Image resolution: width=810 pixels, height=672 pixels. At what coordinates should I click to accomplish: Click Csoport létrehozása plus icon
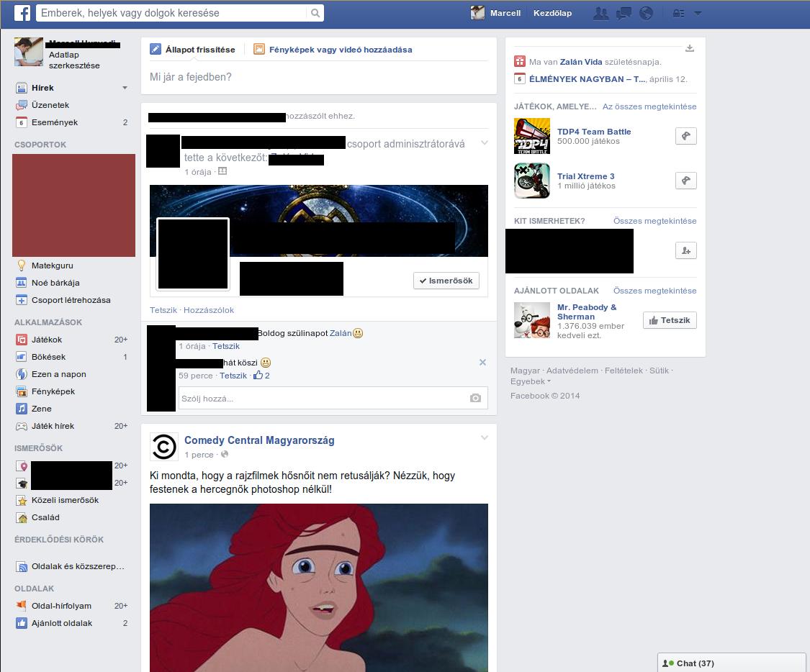21,300
